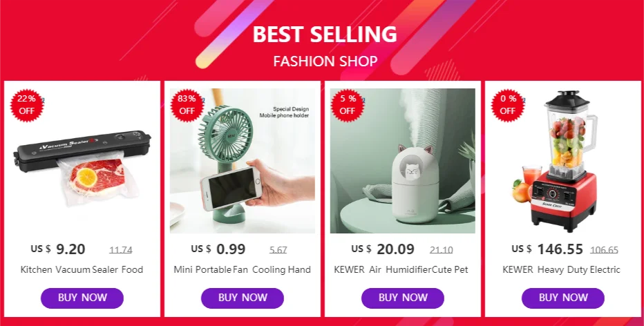Buy now the Kitchen Vacuum Sealer
The height and width of the screenshot is (326, 644).
[x=82, y=298]
